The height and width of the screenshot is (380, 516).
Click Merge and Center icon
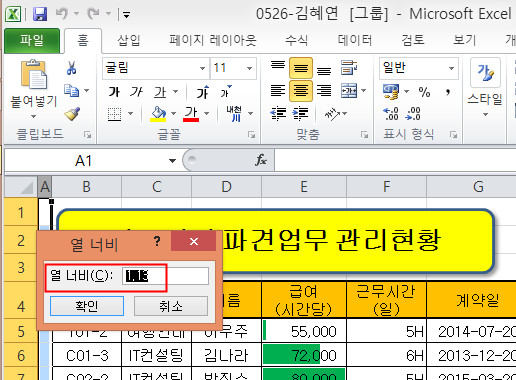click(349, 91)
